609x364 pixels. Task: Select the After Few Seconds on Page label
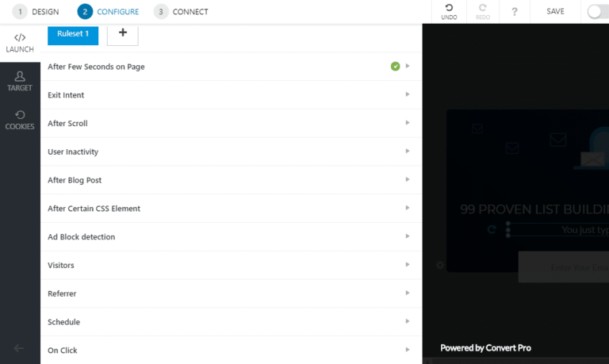click(x=96, y=67)
